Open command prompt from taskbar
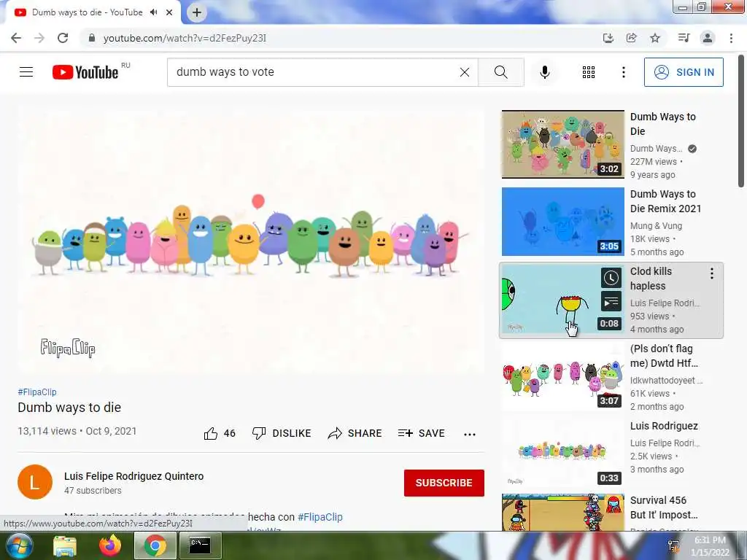The image size is (747, 560). (x=200, y=545)
